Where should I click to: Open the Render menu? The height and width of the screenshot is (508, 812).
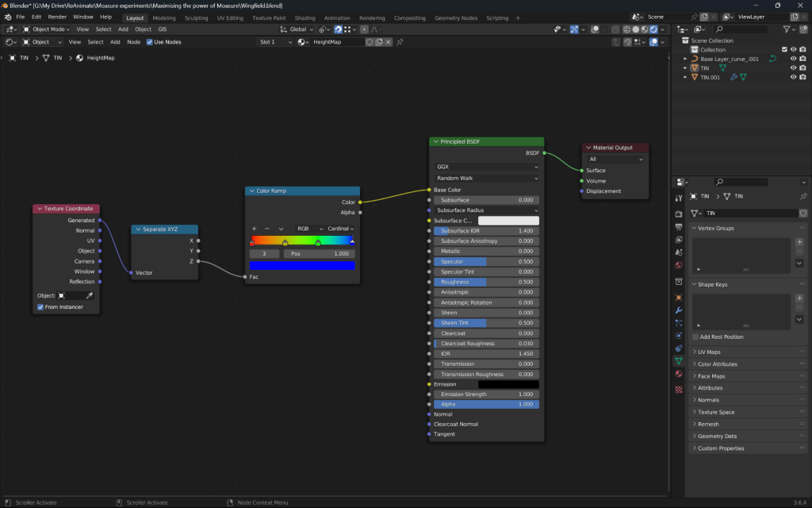tap(57, 17)
